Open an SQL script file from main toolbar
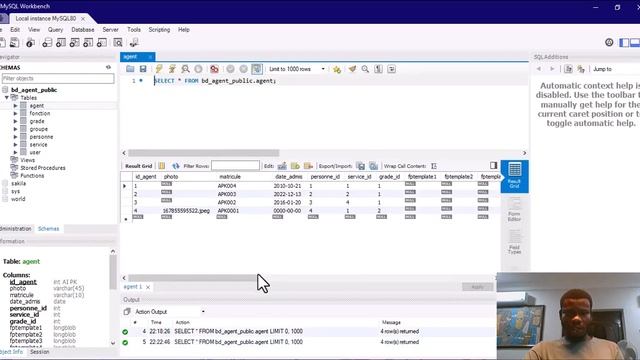This screenshot has width=640, height=360. [15, 42]
